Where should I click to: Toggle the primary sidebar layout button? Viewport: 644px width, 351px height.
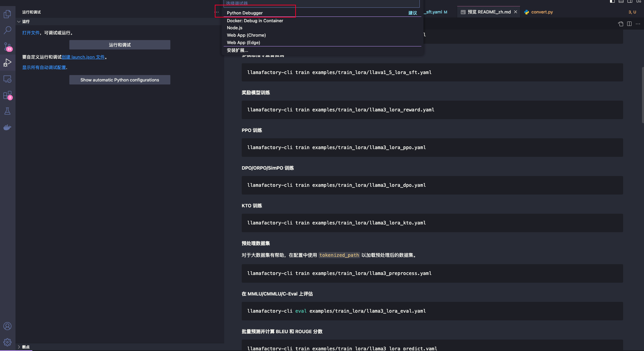click(612, 1)
